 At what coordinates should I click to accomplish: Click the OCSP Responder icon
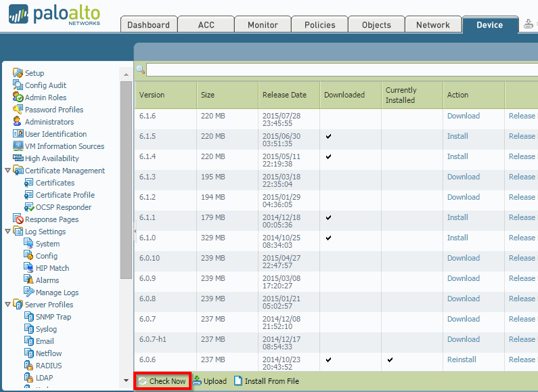pyautogui.click(x=29, y=207)
